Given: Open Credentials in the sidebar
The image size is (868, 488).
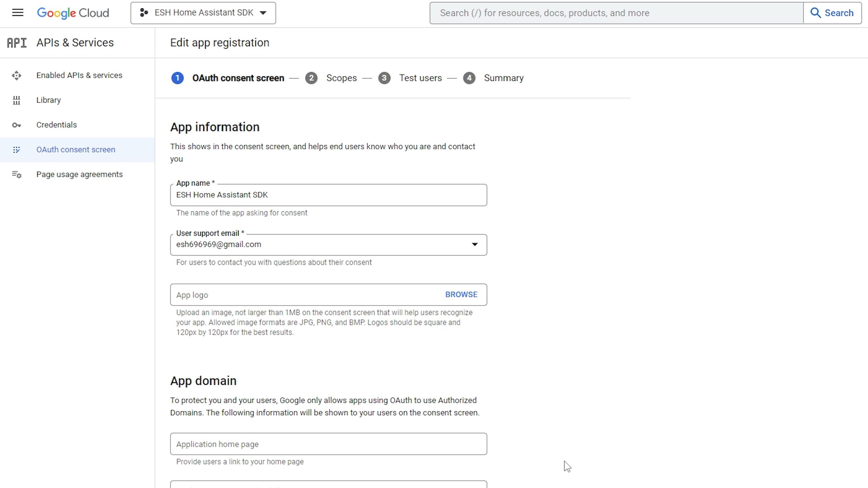Looking at the screenshot, I should 56,125.
